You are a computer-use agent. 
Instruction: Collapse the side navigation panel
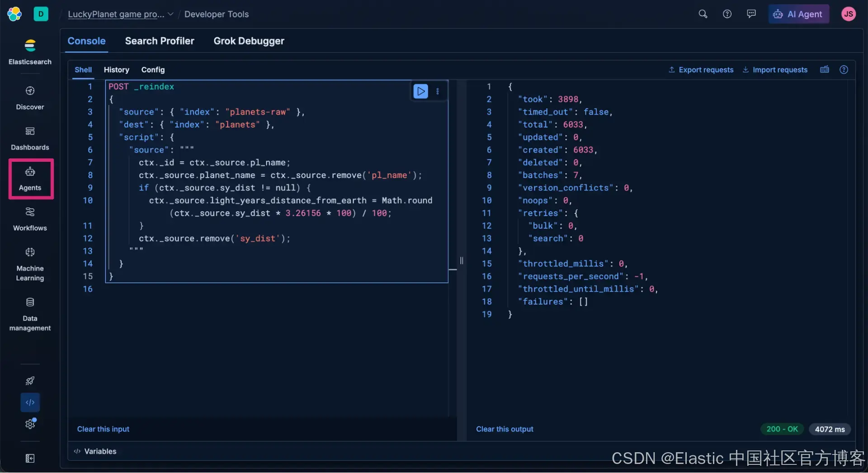[30, 459]
